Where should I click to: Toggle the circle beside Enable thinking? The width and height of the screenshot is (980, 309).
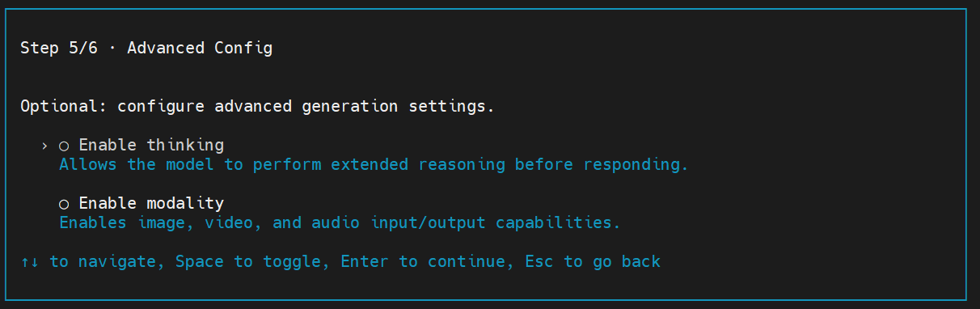(x=64, y=146)
